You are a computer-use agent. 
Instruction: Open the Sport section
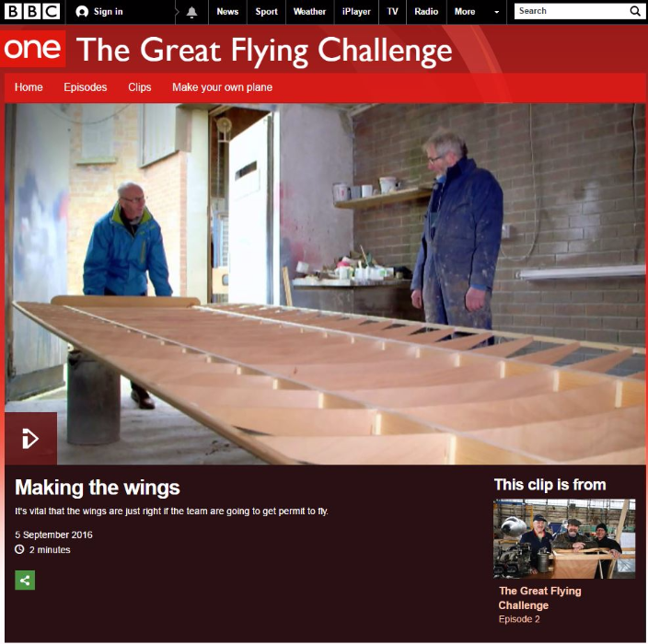pos(266,12)
